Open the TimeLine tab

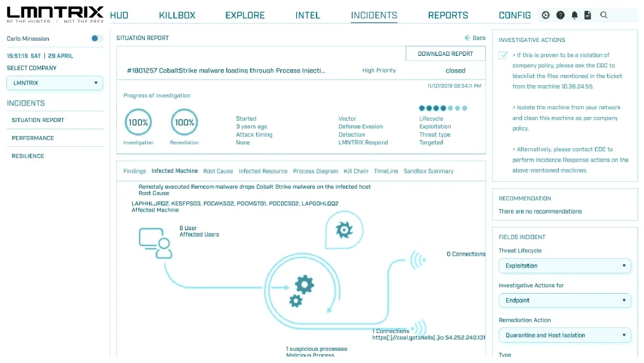click(x=386, y=171)
